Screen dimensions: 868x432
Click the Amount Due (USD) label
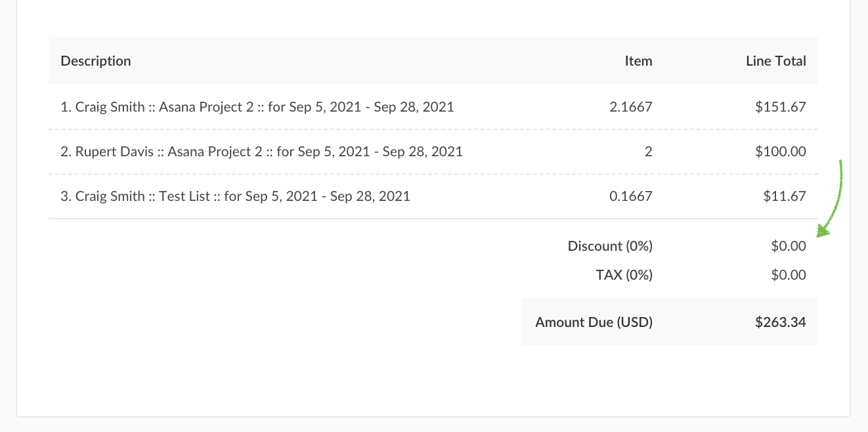pos(594,322)
